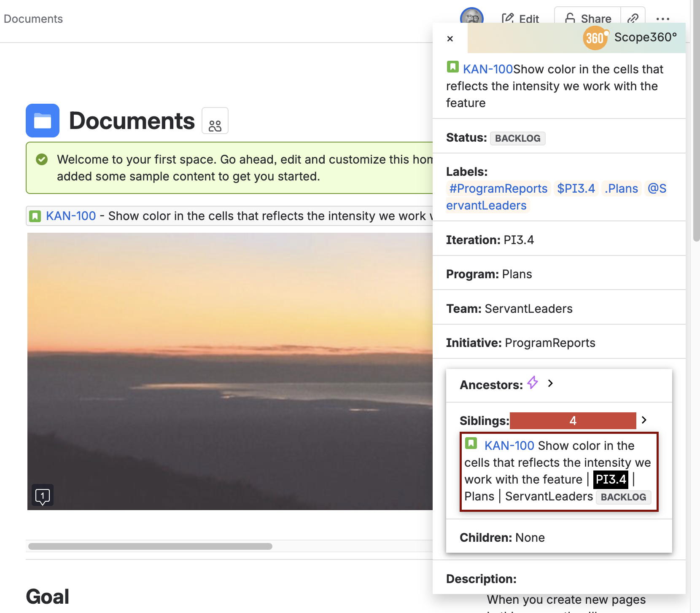Viewport: 700px width, 613px height.
Task: Click the Scope360° logo badge
Action: pos(595,38)
